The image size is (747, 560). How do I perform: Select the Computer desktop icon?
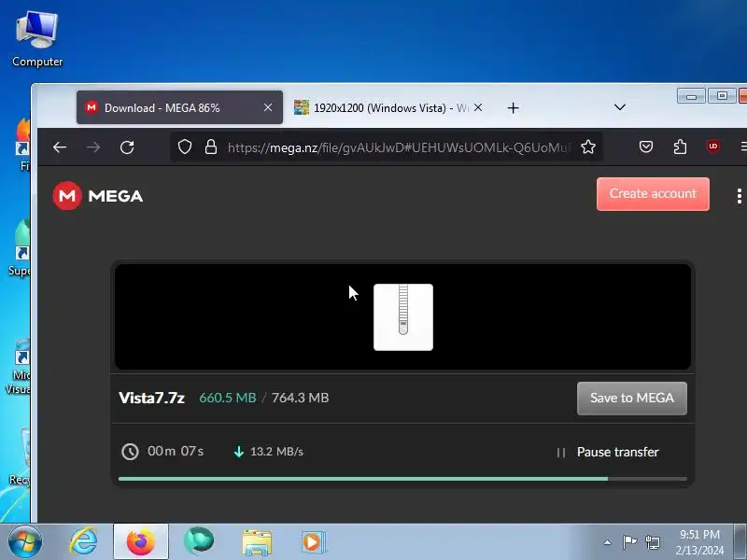[x=37, y=39]
